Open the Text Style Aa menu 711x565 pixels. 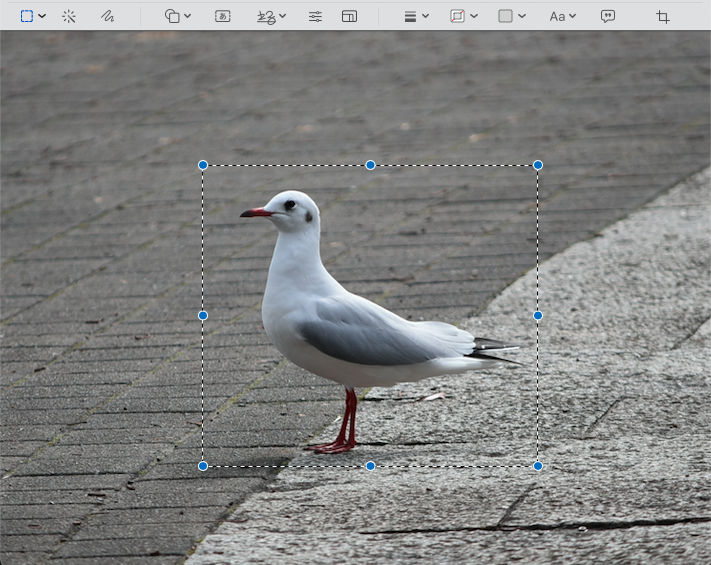563,17
